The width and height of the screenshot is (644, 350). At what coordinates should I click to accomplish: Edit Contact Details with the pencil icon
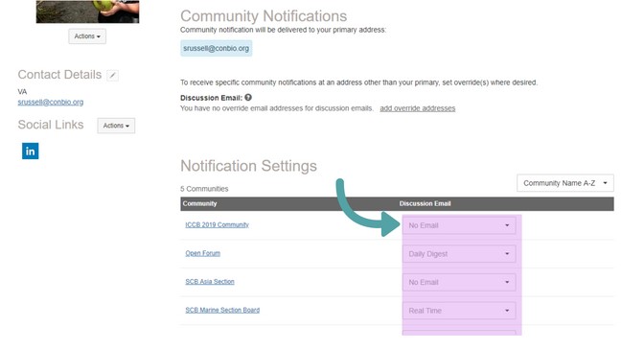coord(112,75)
